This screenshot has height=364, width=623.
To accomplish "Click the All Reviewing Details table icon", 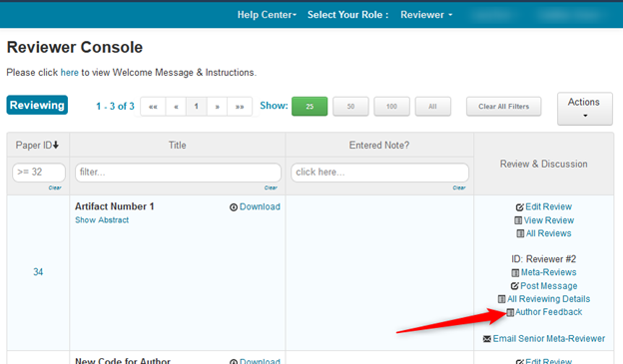I will 502,299.
